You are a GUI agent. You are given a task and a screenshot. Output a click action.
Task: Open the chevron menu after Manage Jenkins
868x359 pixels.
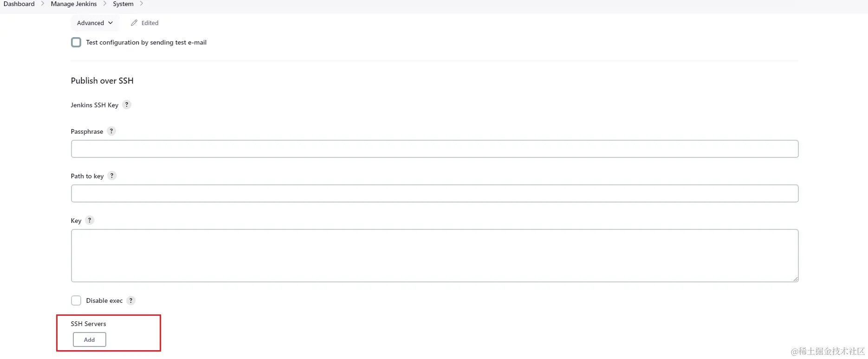pos(105,4)
